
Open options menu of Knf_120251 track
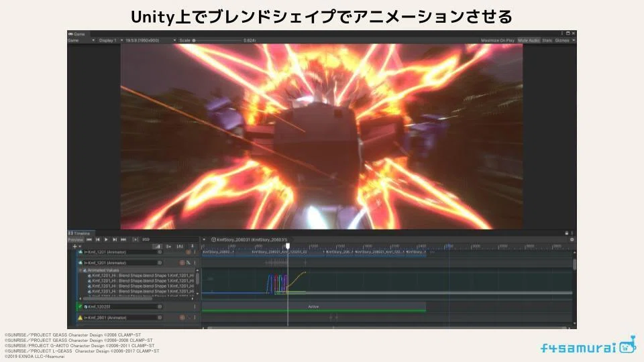coord(195,306)
